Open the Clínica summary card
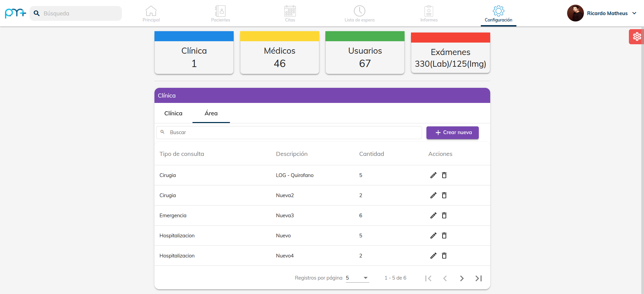This screenshot has height=294, width=644. [x=194, y=53]
